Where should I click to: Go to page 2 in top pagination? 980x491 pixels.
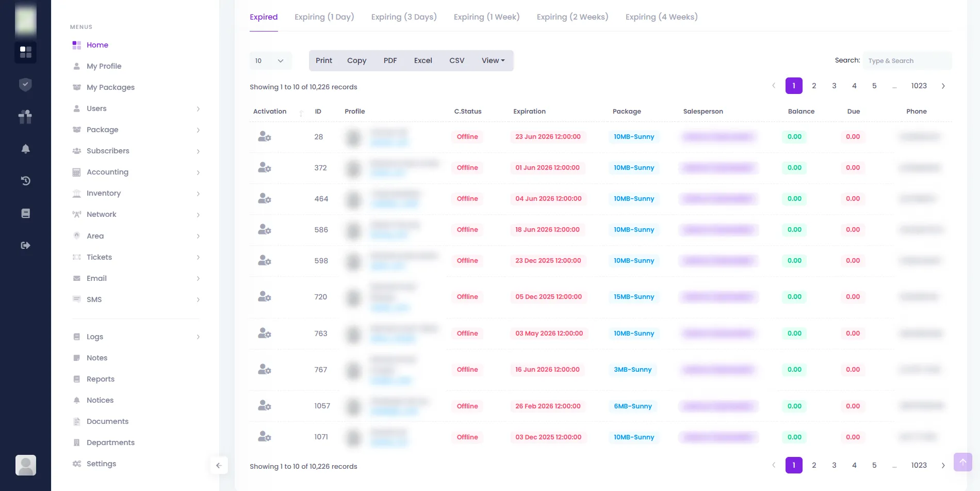814,86
